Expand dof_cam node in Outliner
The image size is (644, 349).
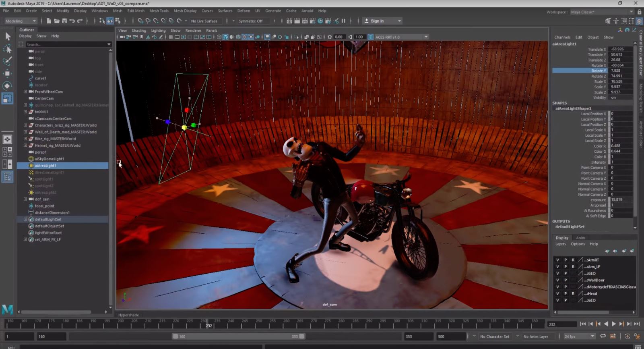tap(25, 199)
